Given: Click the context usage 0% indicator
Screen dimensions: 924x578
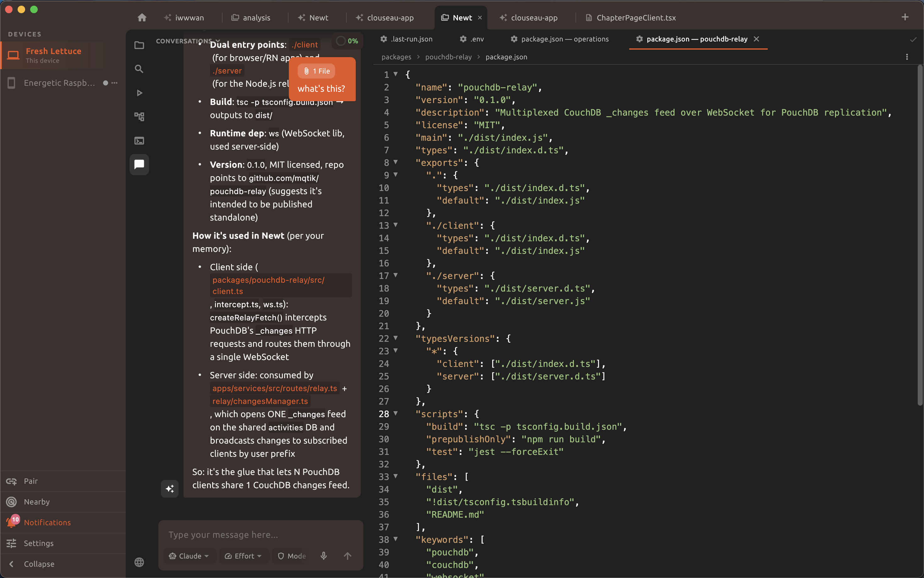Looking at the screenshot, I should point(347,41).
